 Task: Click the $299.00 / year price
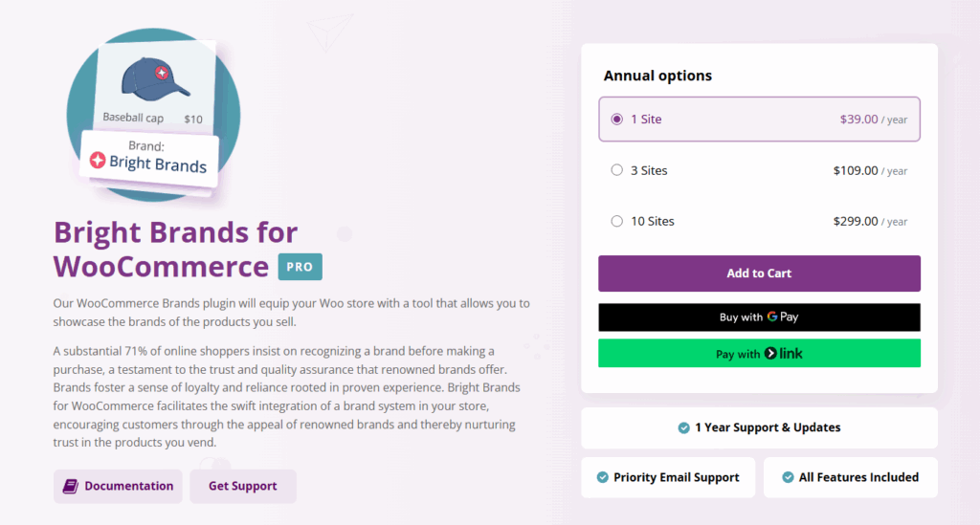click(869, 222)
